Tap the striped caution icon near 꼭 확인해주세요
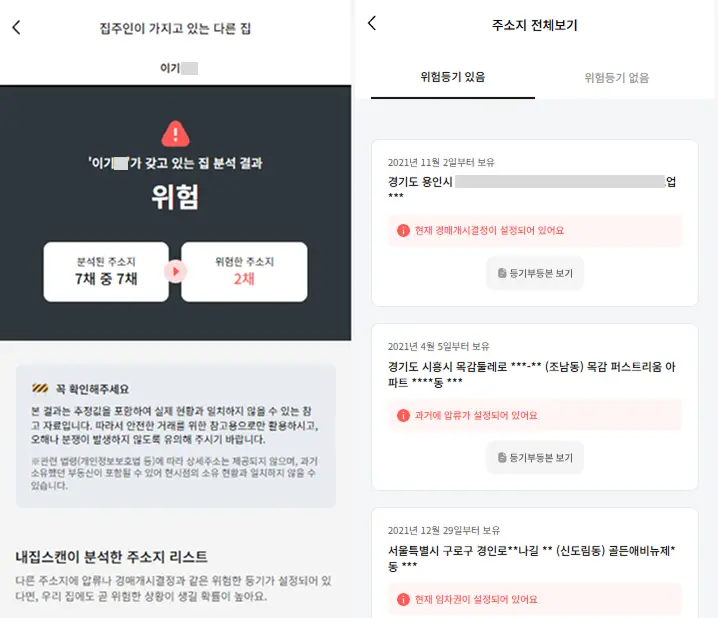 (40, 389)
